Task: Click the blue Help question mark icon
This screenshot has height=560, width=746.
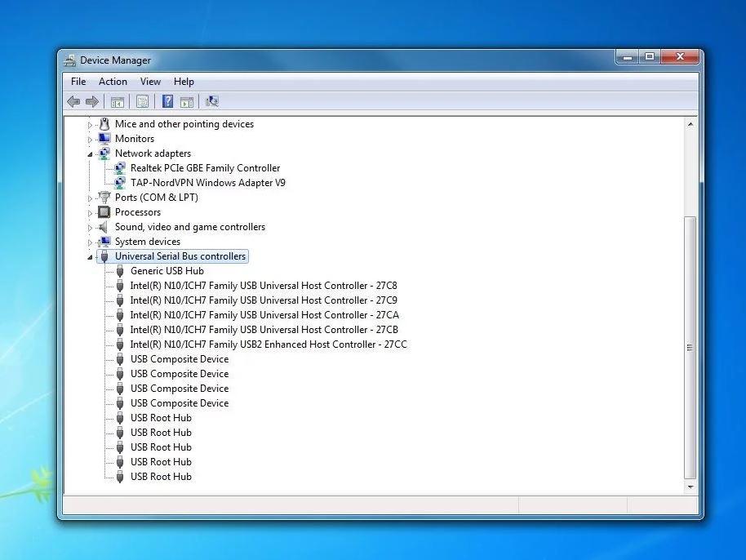Action: click(x=167, y=101)
